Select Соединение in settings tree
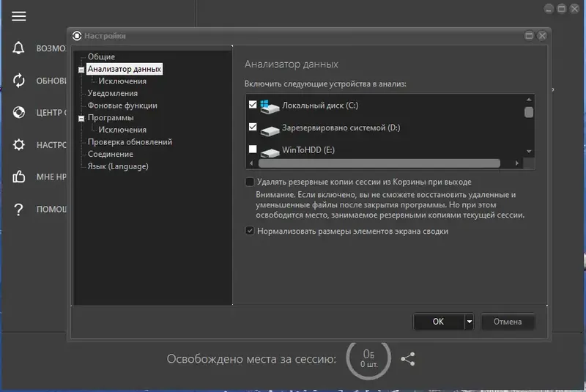The width and height of the screenshot is (586, 392). pos(111,154)
